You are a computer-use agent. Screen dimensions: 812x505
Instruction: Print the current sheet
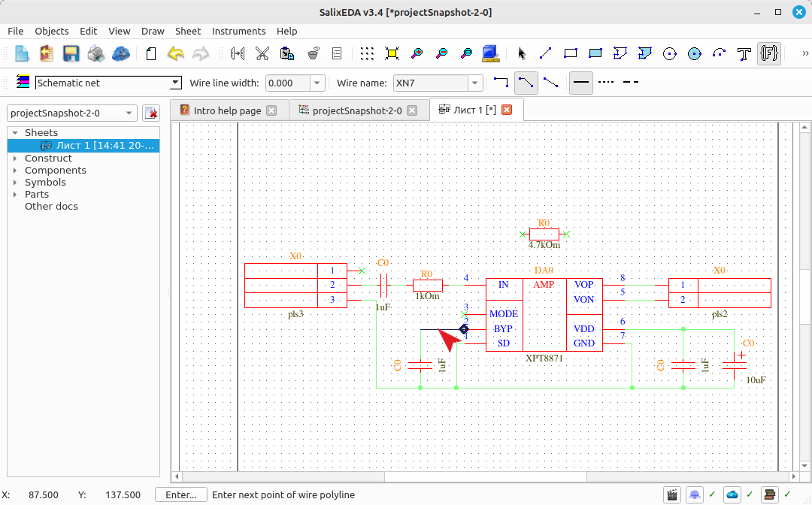coord(95,53)
